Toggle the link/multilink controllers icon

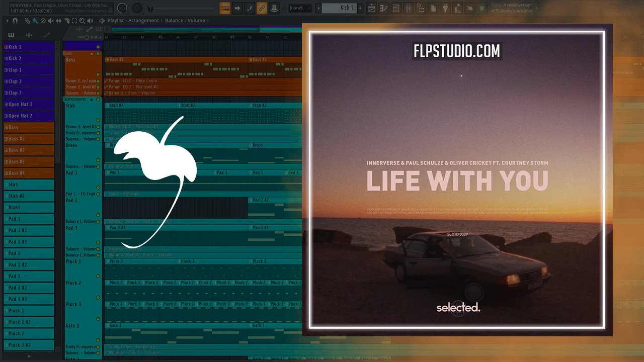point(262,8)
